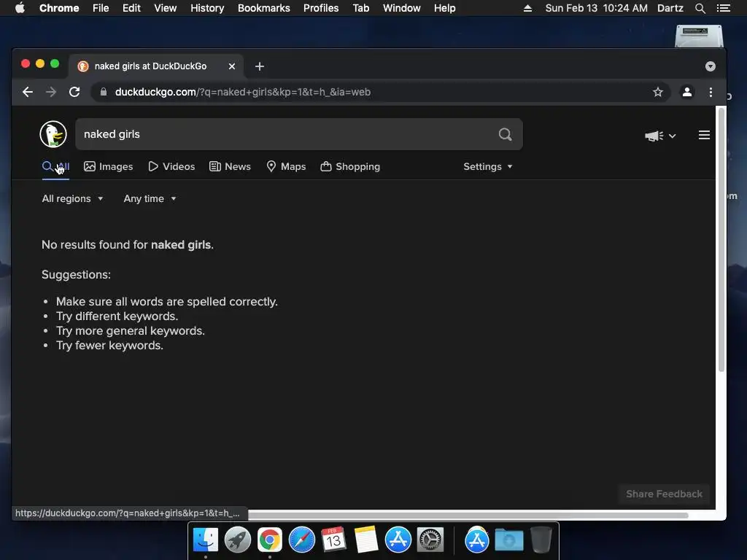Open the Help menu
747x560 pixels.
pos(444,8)
